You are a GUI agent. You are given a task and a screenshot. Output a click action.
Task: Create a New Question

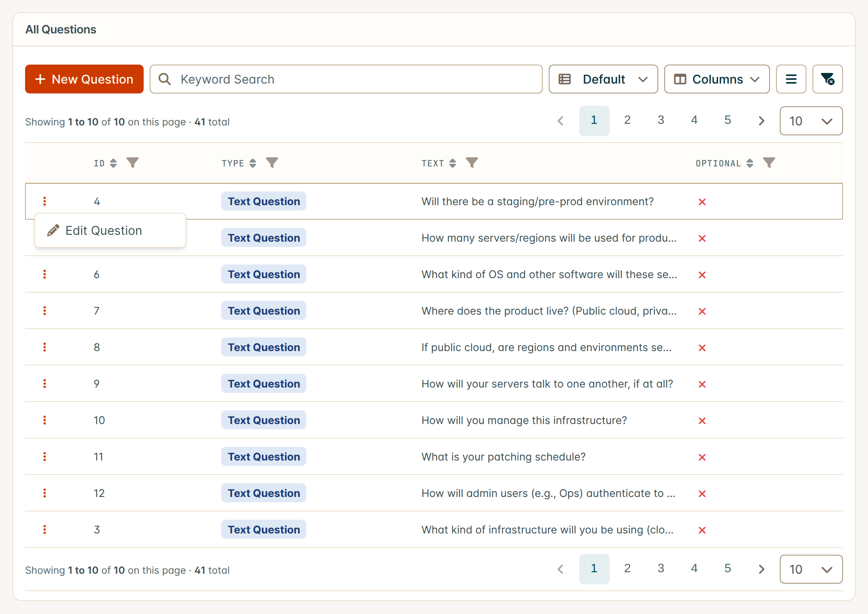coord(84,79)
